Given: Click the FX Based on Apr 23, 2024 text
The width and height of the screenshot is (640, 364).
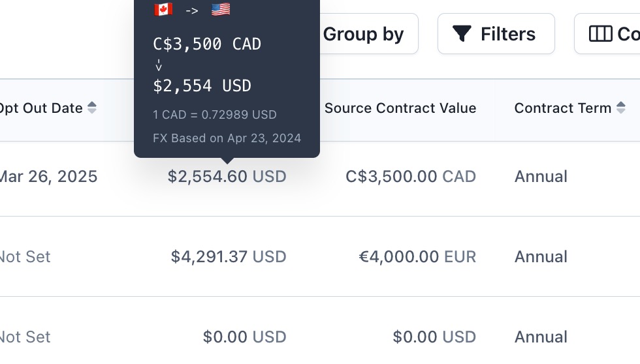Looking at the screenshot, I should pos(227,138).
